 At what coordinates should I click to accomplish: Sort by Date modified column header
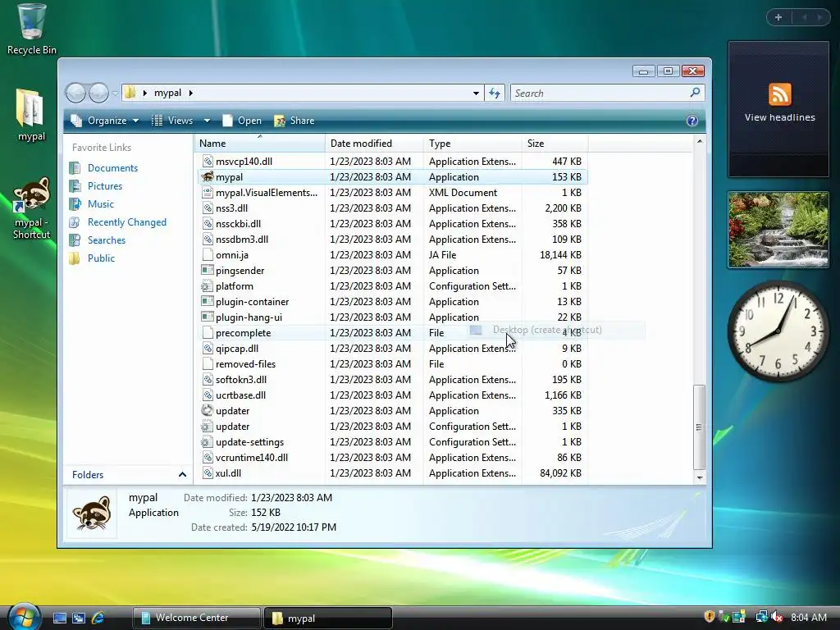[374, 144]
